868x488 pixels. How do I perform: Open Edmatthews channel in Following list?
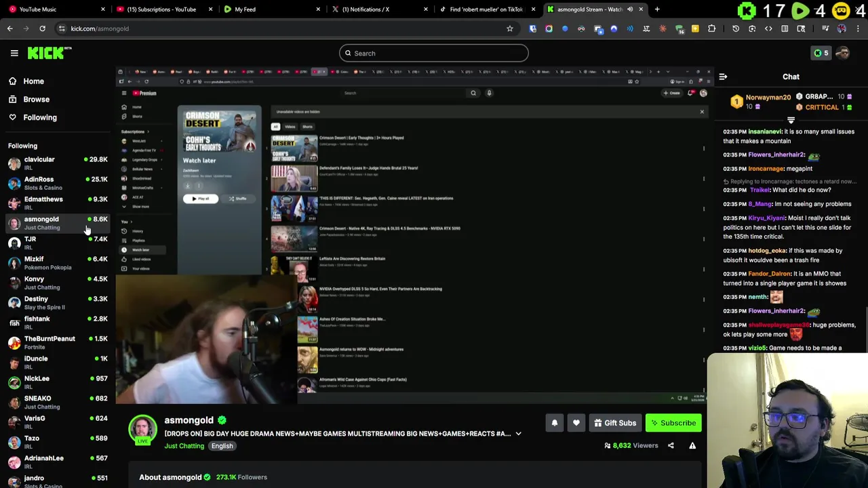[58, 203]
